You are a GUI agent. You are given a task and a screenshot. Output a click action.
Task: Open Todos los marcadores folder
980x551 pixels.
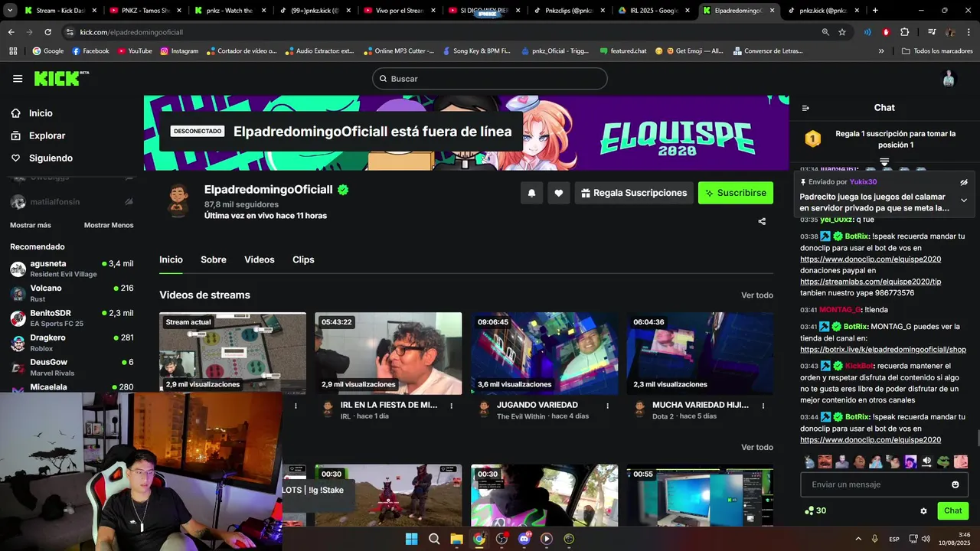[937, 51]
